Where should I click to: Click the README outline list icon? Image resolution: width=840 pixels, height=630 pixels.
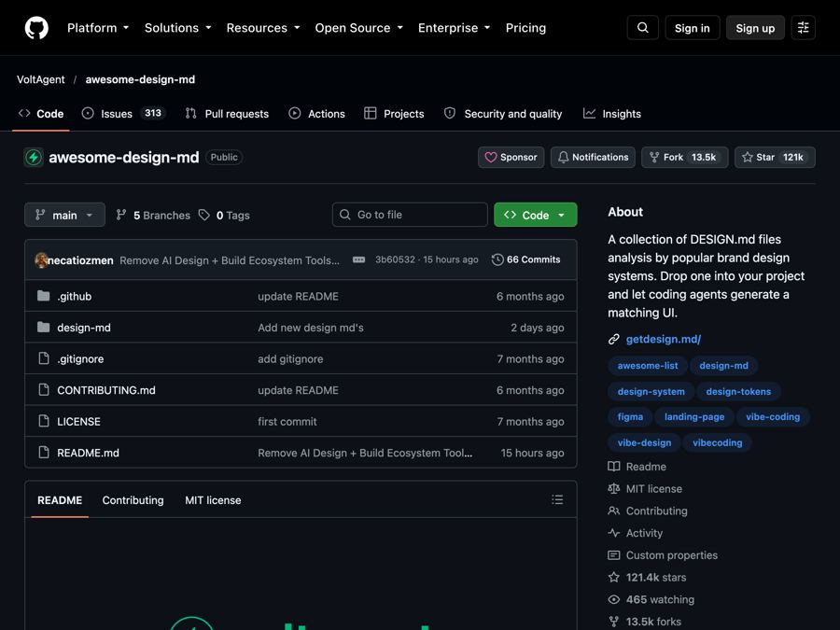(557, 500)
